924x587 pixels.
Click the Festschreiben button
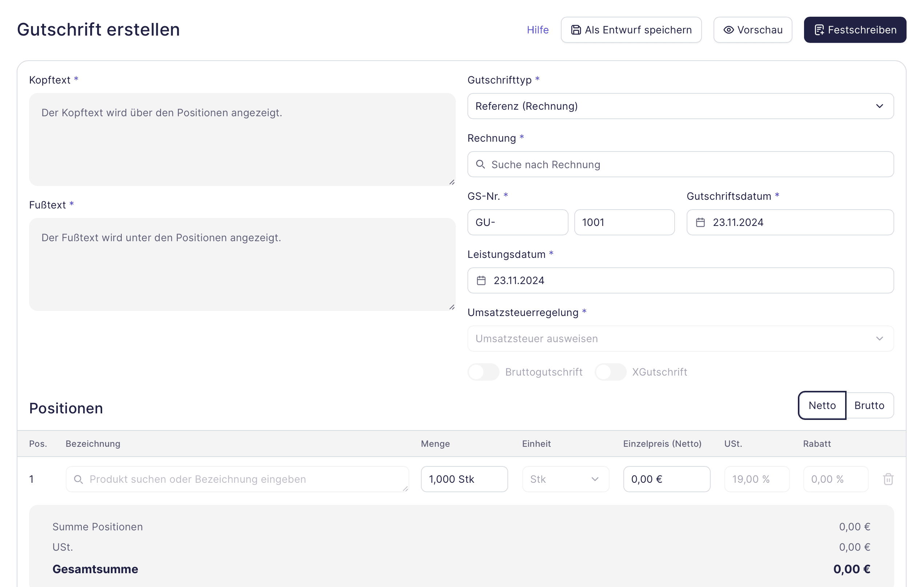[855, 30]
